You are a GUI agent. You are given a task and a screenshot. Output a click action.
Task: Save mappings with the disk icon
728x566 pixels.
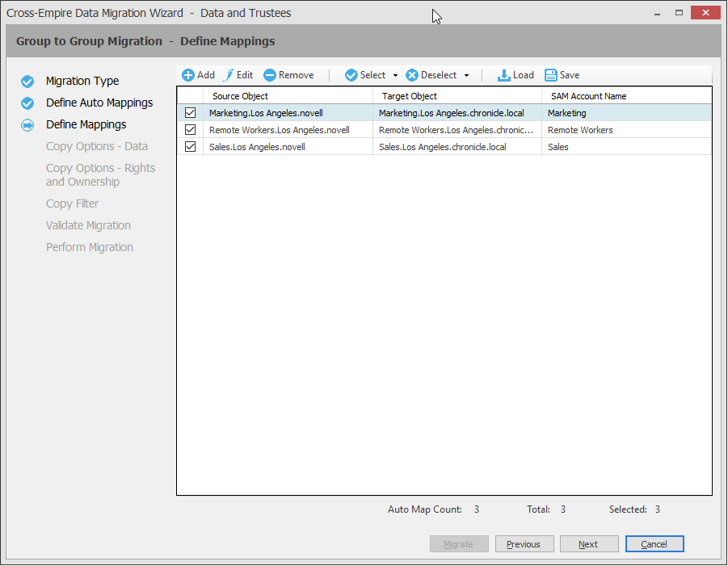(562, 75)
